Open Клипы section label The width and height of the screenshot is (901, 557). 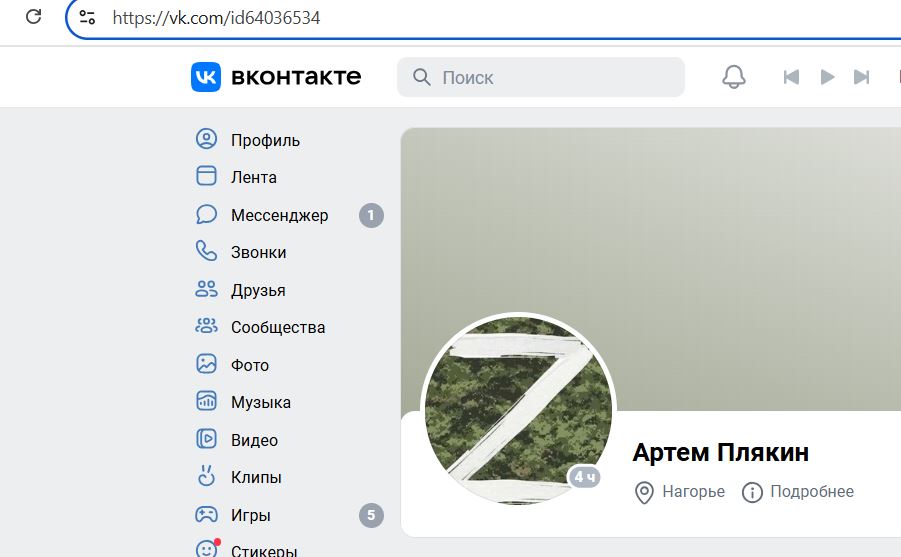click(x=256, y=478)
